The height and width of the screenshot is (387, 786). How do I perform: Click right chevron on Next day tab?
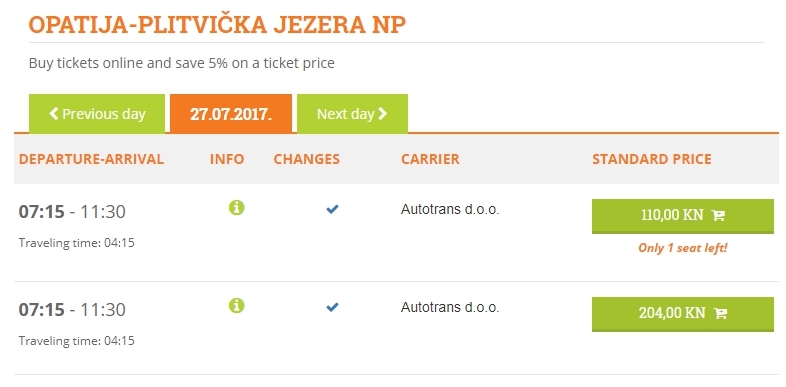tap(382, 114)
